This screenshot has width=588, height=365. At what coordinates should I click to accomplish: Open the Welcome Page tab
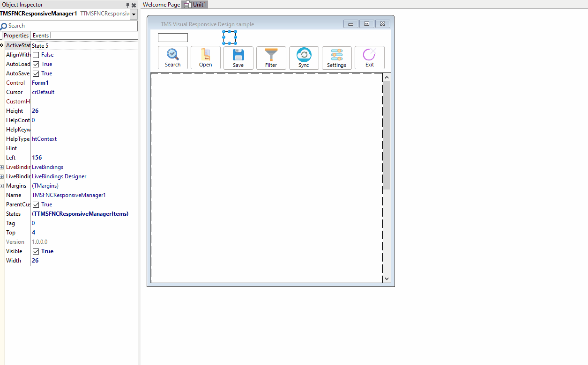[x=161, y=4]
